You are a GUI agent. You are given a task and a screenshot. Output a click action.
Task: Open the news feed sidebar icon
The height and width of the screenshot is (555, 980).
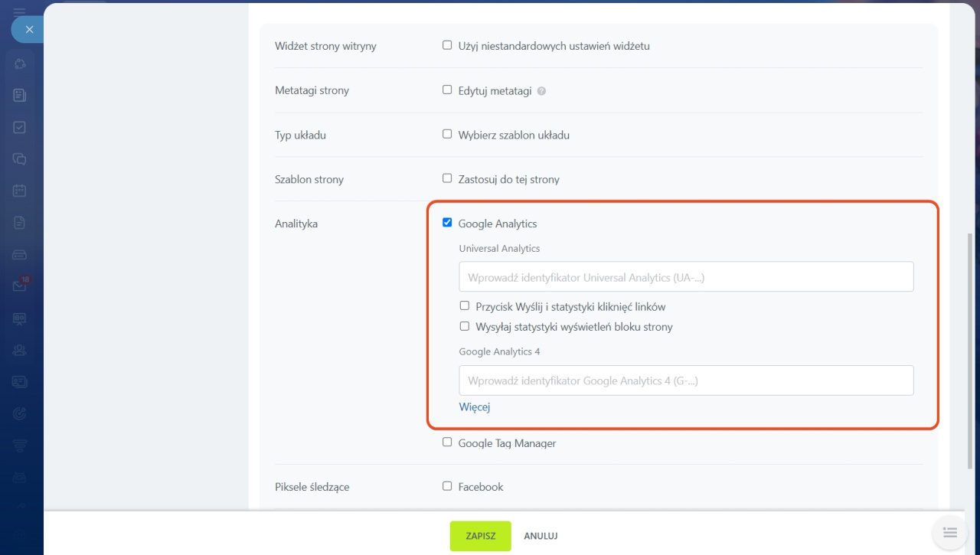click(x=20, y=96)
